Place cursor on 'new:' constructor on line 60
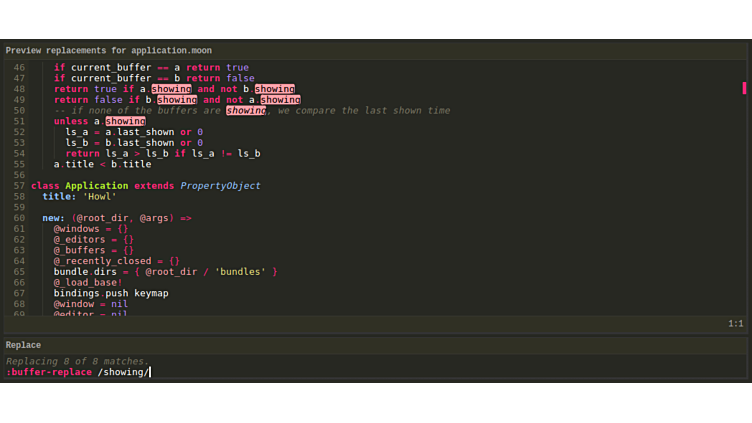 pos(53,218)
